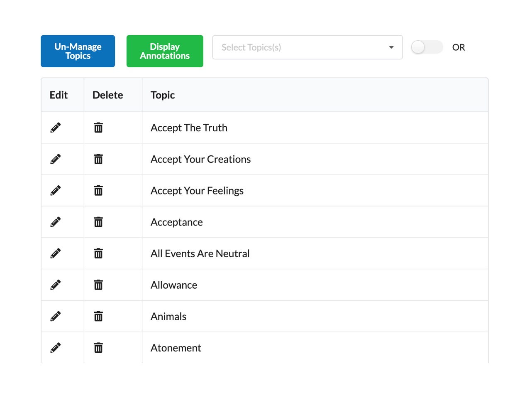Click the 'Atonement' topic text
Image resolution: width=532 pixels, height=393 pixels.
(x=176, y=348)
